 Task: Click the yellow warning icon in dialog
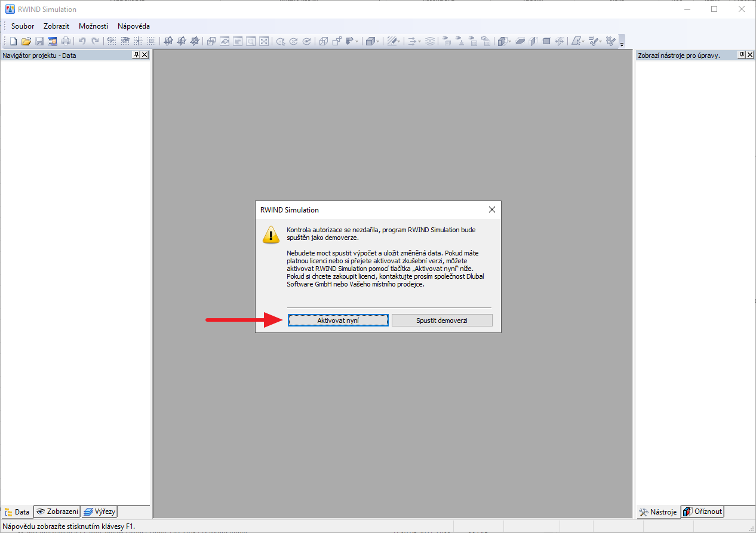coord(271,235)
